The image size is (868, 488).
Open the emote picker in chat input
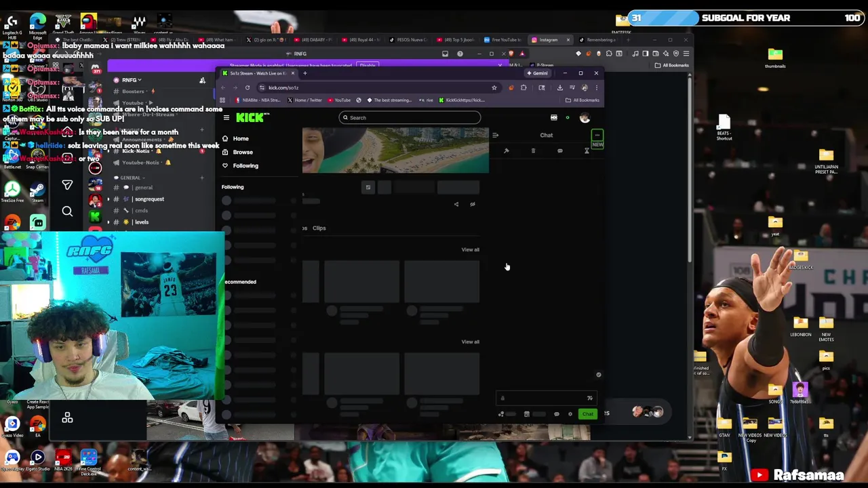(589, 399)
